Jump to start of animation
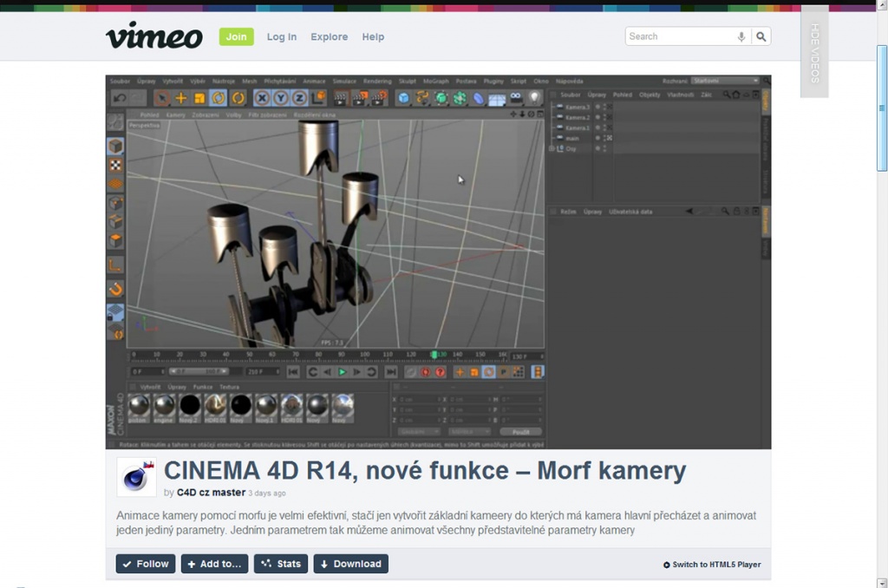The image size is (888, 588). 293,372
